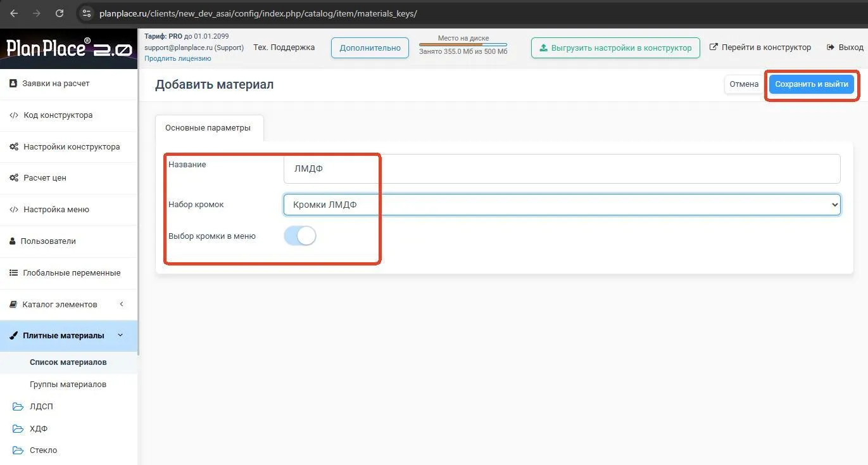The width and height of the screenshot is (868, 465).
Task: Click upload icon in Выгрузить настройки button
Action: 543,48
